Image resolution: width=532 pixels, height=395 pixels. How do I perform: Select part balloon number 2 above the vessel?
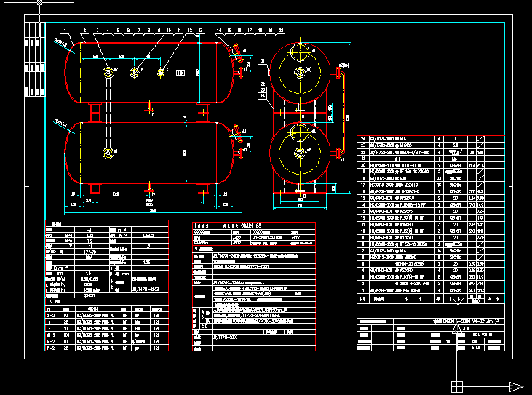click(84, 31)
